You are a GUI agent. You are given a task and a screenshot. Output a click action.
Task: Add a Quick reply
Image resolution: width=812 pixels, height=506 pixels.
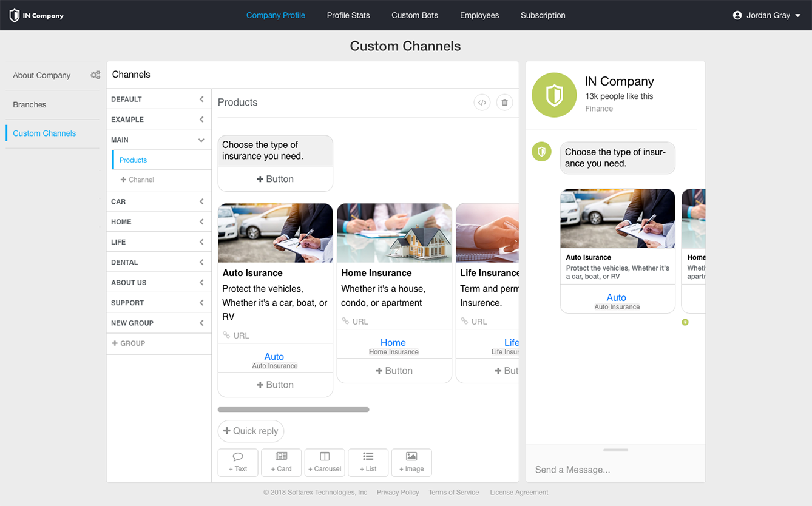coord(251,431)
